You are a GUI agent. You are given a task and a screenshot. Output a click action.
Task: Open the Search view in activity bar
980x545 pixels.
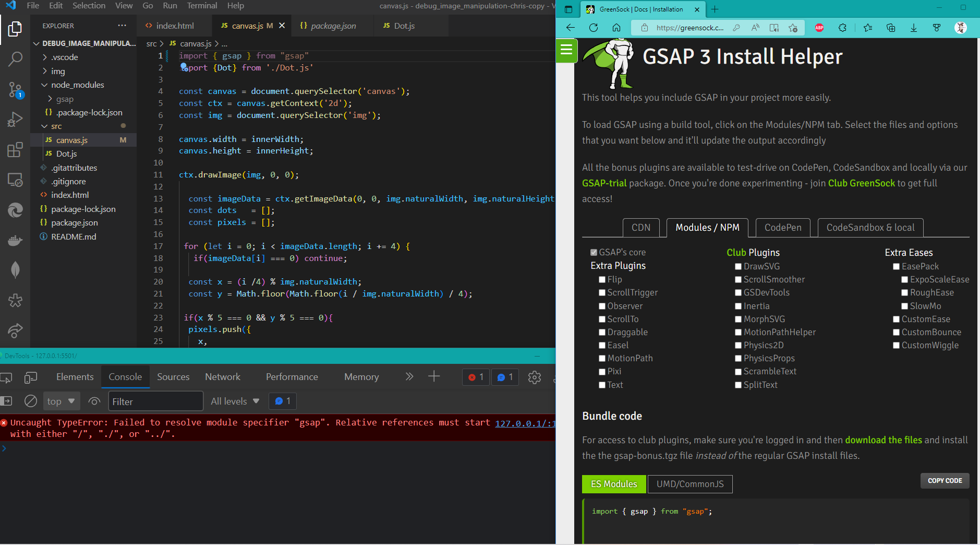pos(15,58)
